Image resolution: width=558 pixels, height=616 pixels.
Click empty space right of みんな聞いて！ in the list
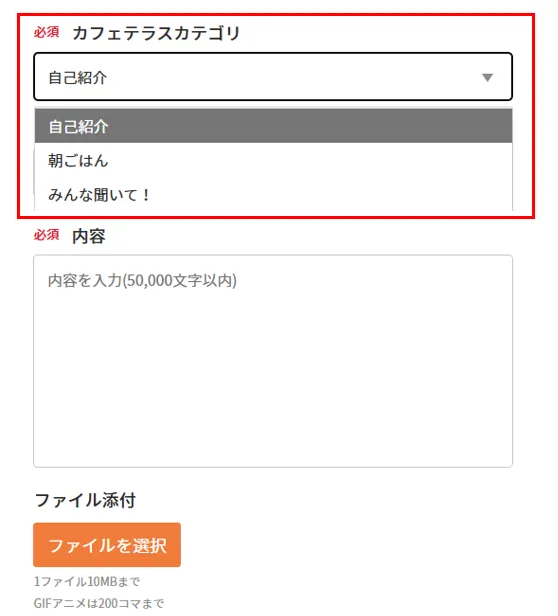coord(332,194)
